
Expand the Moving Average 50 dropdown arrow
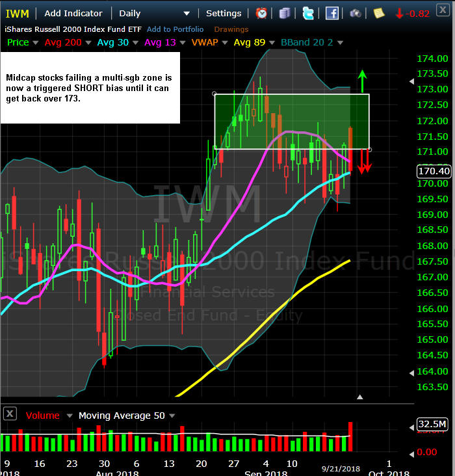tap(172, 416)
